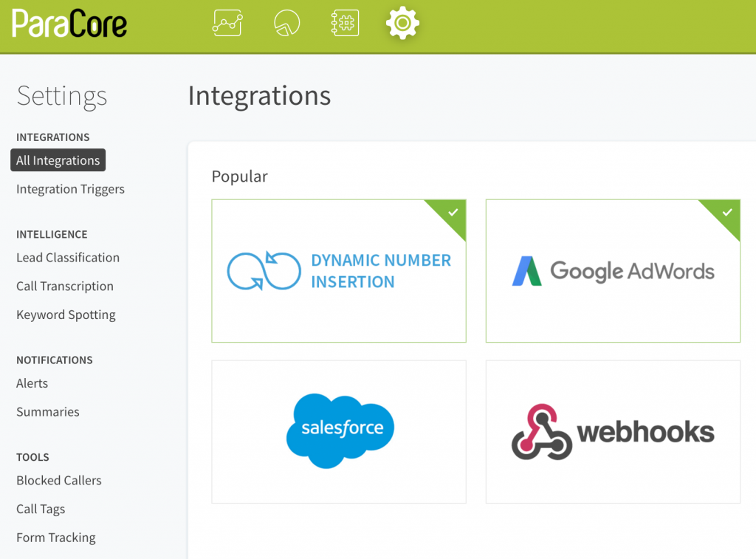Open Alerts notifications page

[32, 383]
